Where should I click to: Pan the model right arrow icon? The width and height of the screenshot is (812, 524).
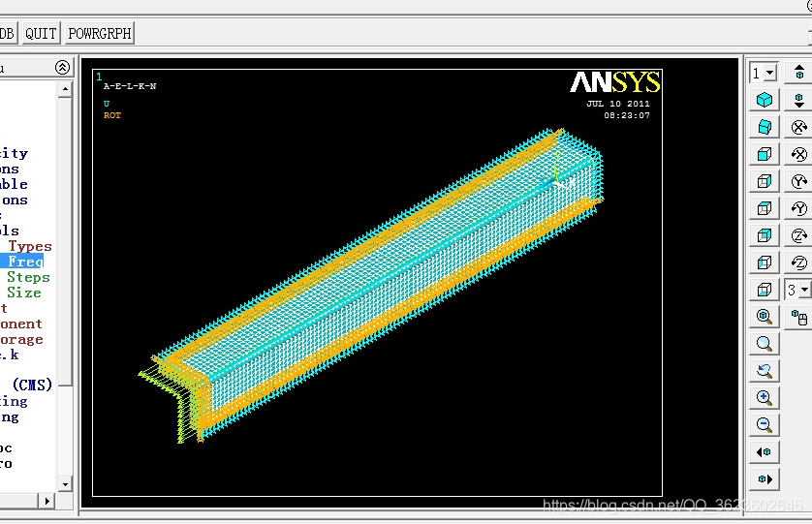[765, 478]
